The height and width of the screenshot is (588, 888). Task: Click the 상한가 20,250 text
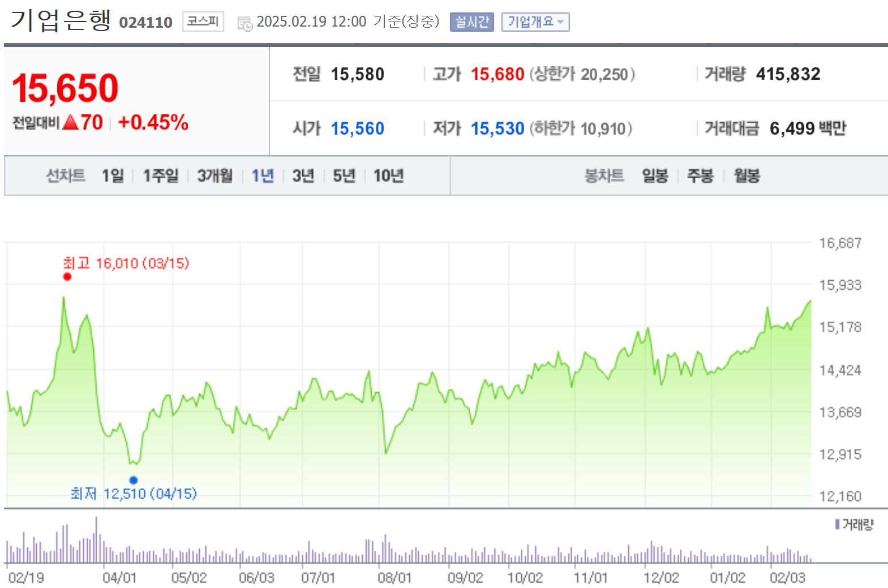point(582,74)
